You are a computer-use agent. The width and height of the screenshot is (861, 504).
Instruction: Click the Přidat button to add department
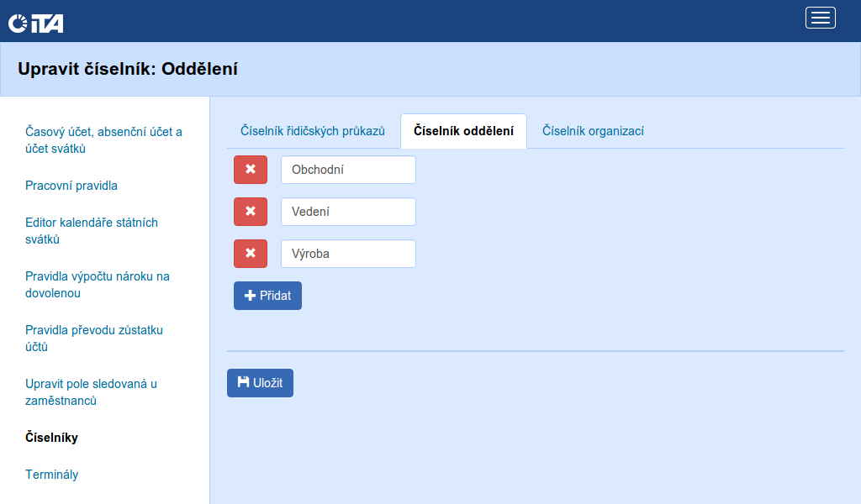point(267,296)
